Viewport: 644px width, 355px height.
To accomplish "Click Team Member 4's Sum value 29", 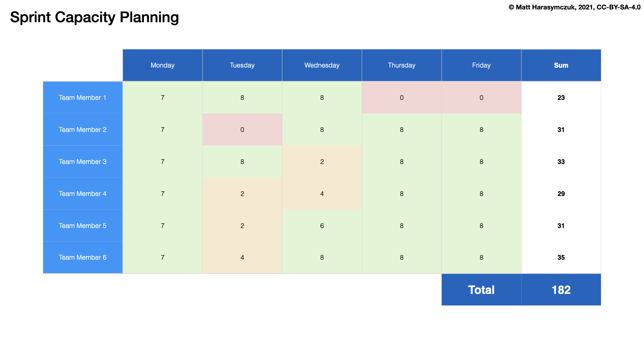I will (561, 194).
